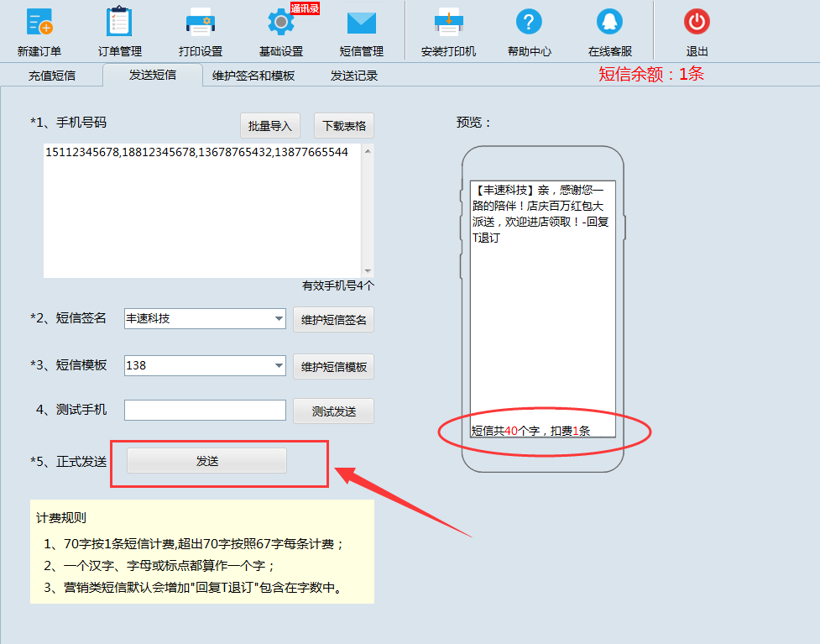Screen dimensions: 820x644
Task: Click billing rule 3 about 回复T退订
Action: 193,588
